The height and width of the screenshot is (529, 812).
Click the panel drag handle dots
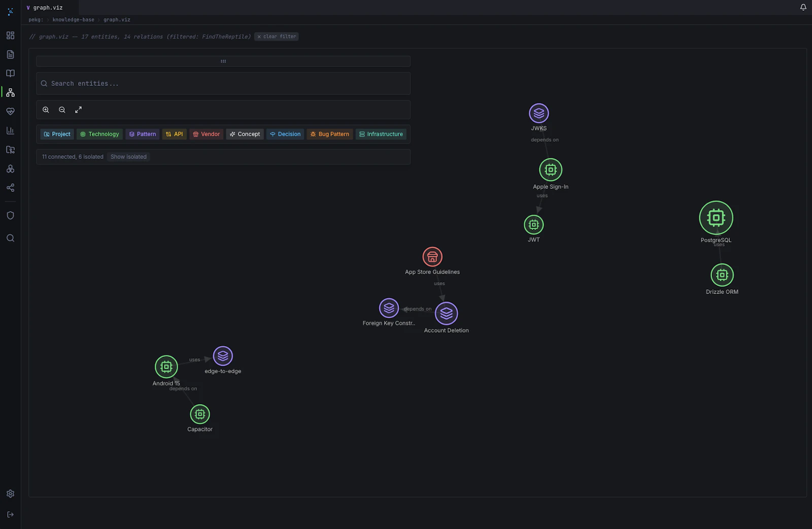click(223, 61)
